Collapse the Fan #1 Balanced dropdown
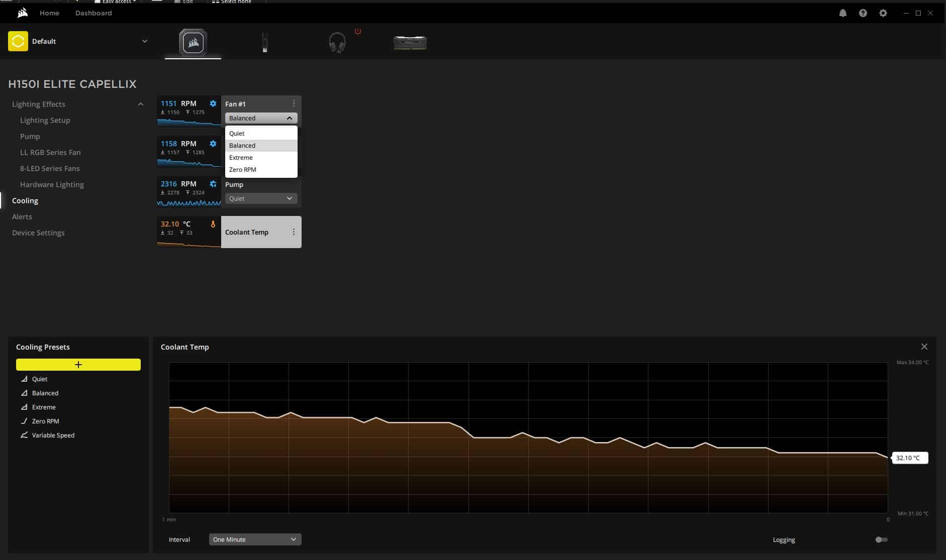946x560 pixels. 261,118
